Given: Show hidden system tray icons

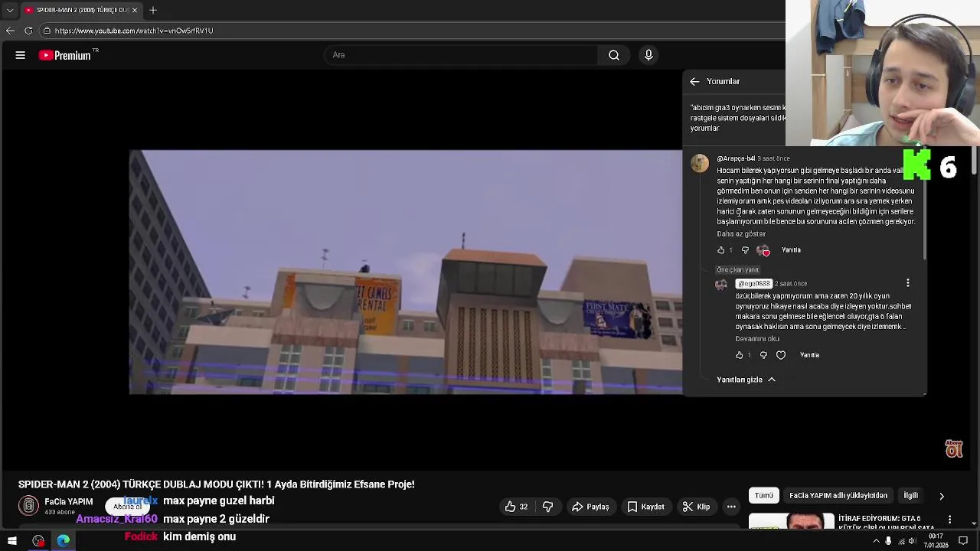Looking at the screenshot, I should (x=876, y=541).
